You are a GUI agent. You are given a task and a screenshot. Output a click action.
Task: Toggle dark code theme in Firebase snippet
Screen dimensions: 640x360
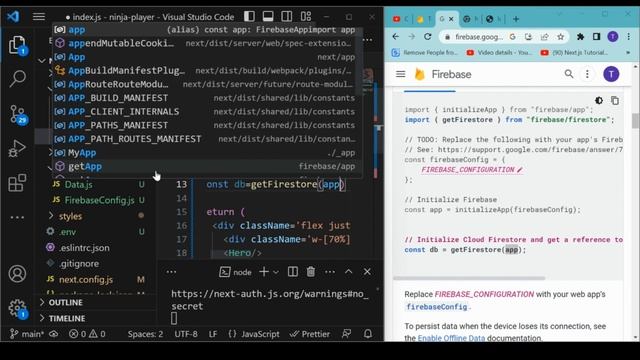pyautogui.click(x=599, y=100)
